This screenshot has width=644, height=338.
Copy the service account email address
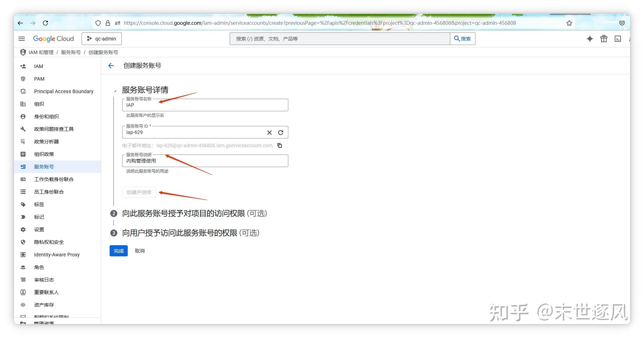(x=280, y=145)
